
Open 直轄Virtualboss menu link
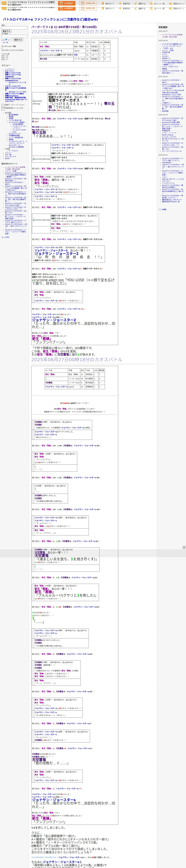click(x=12, y=96)
